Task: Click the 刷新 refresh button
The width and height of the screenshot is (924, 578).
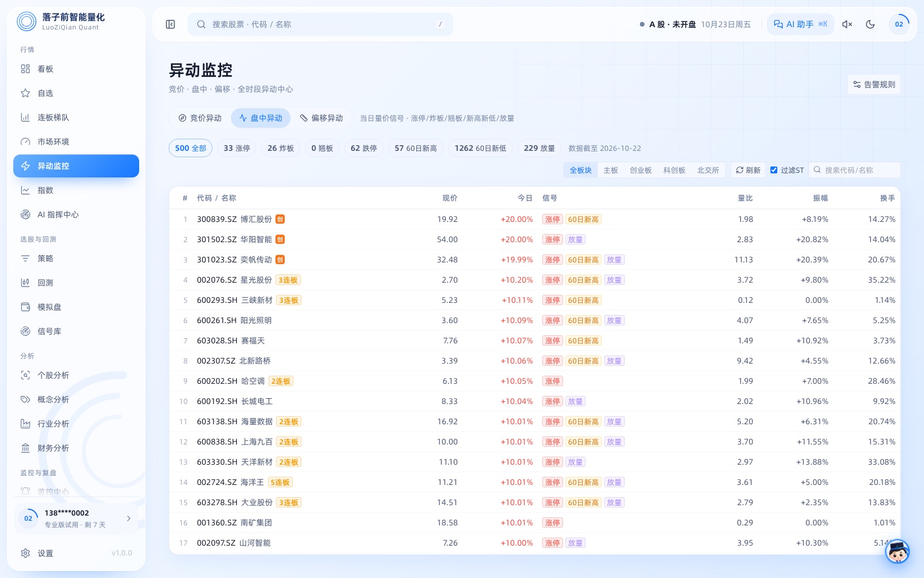Action: (x=748, y=170)
